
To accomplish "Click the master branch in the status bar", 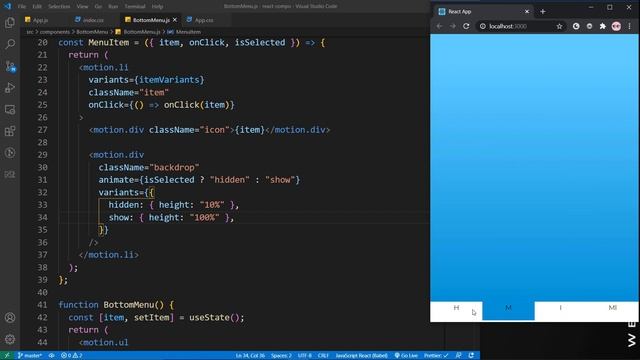I will 29,356.
